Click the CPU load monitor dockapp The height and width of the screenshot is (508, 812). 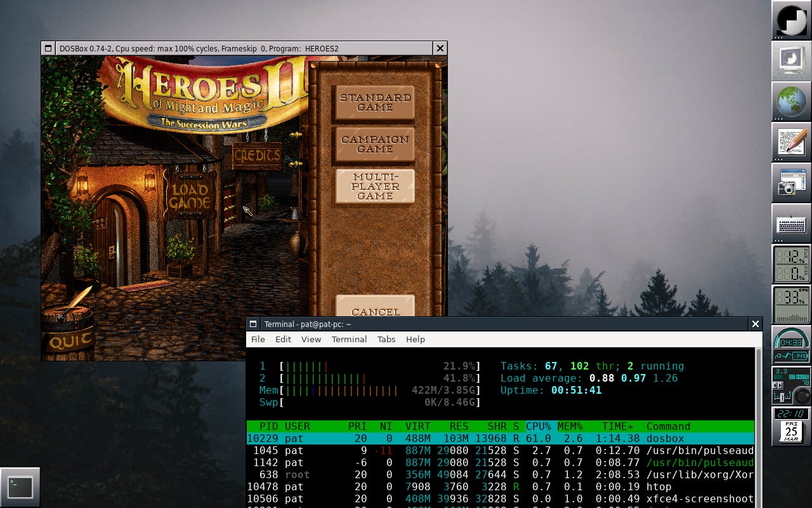[x=792, y=305]
